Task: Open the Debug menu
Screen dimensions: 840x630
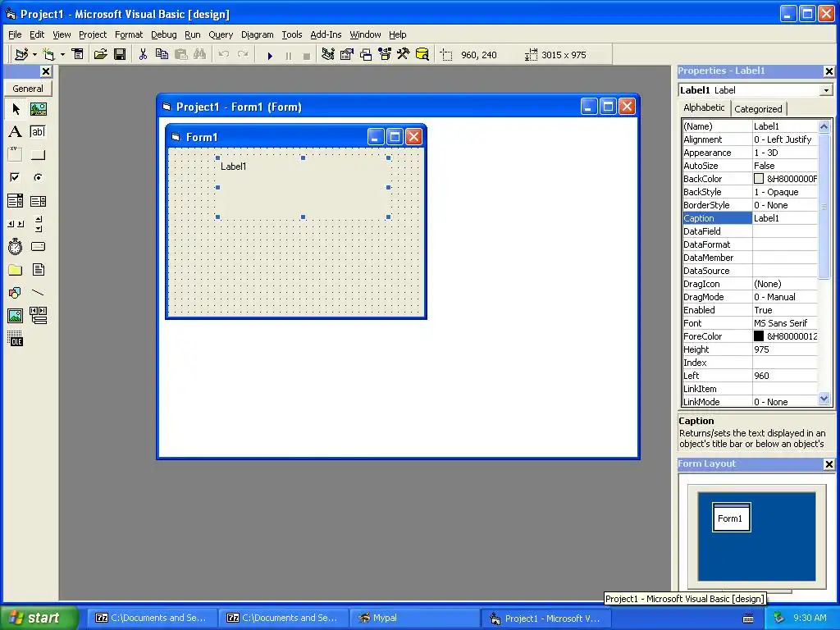Action: (x=164, y=34)
